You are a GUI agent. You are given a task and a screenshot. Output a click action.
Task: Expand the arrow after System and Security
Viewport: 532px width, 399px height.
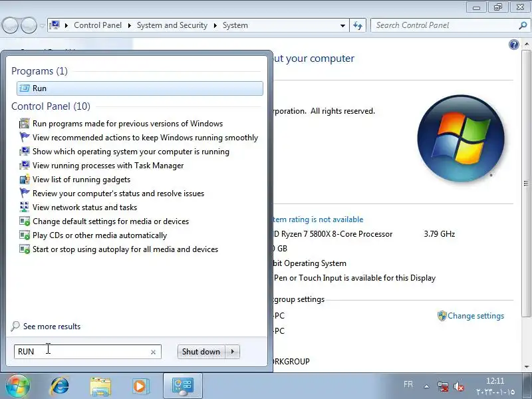point(215,25)
